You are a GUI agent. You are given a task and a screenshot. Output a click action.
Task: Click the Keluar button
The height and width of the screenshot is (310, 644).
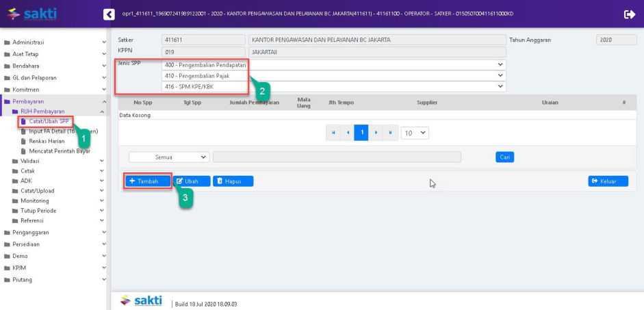tap(608, 181)
